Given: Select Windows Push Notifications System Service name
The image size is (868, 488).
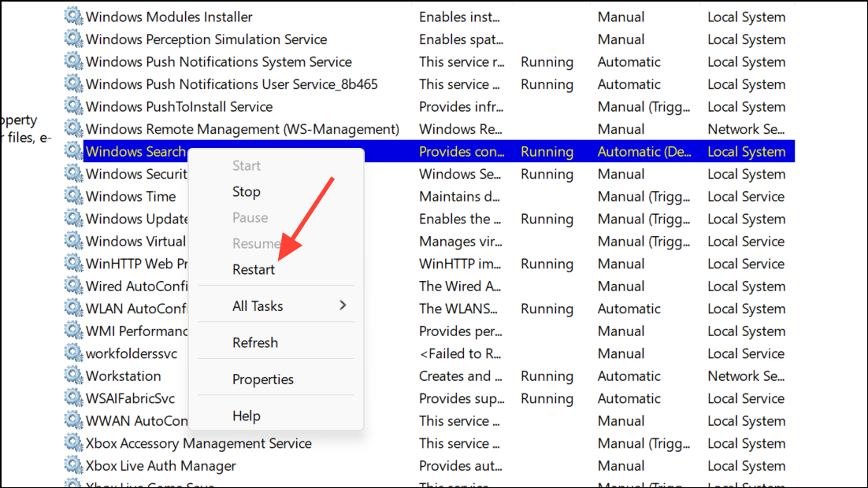Looking at the screenshot, I should click(219, 62).
